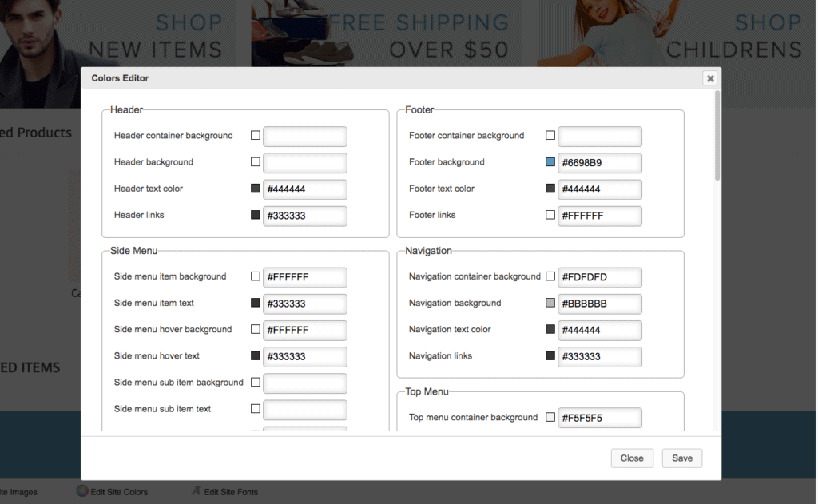
Task: Pick the Header background color swatch
Action: (255, 161)
